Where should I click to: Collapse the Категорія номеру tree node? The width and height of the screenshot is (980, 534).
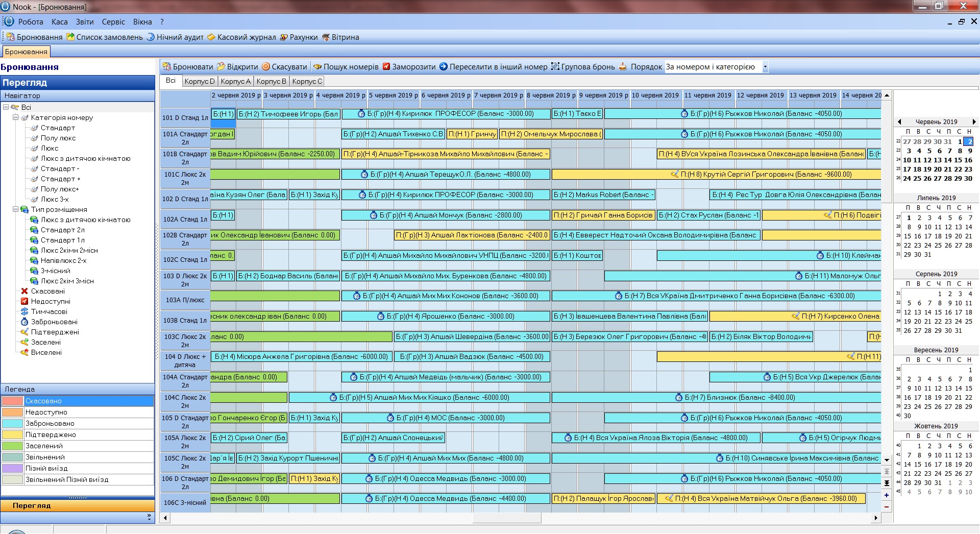[16, 117]
